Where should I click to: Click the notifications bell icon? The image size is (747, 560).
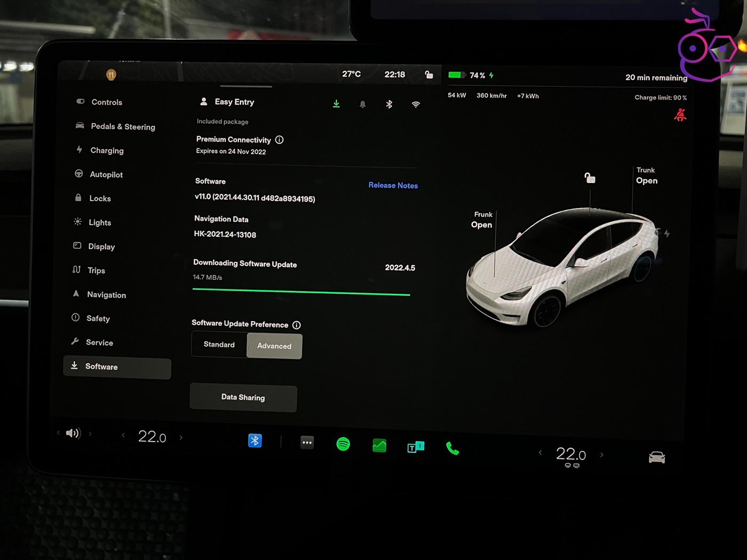point(363,105)
